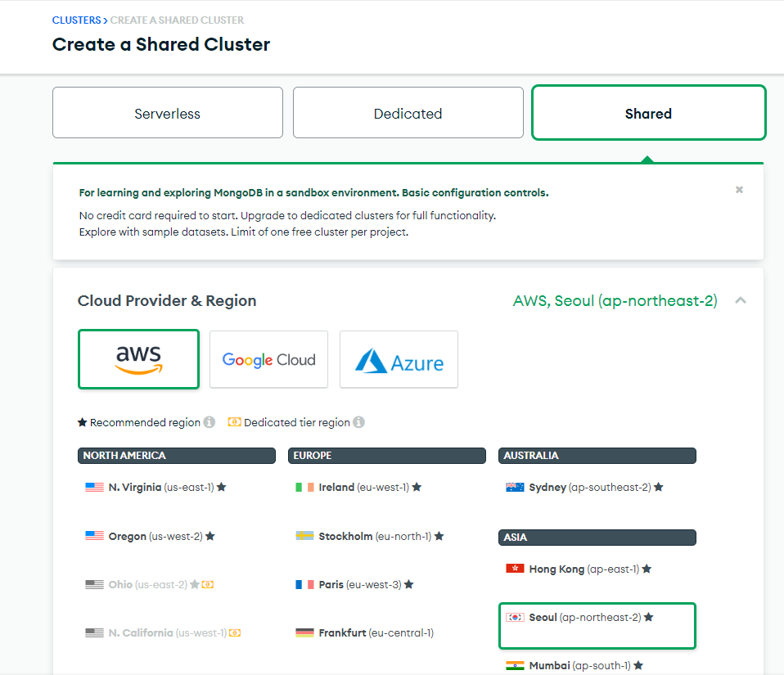Dismiss the sandbox info banner
This screenshot has width=784, height=675.
(x=739, y=190)
